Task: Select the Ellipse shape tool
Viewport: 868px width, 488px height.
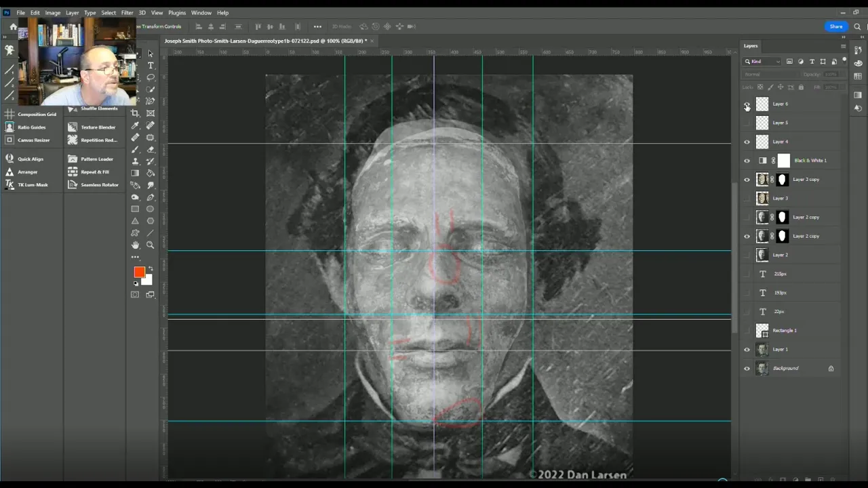Action: 151,209
